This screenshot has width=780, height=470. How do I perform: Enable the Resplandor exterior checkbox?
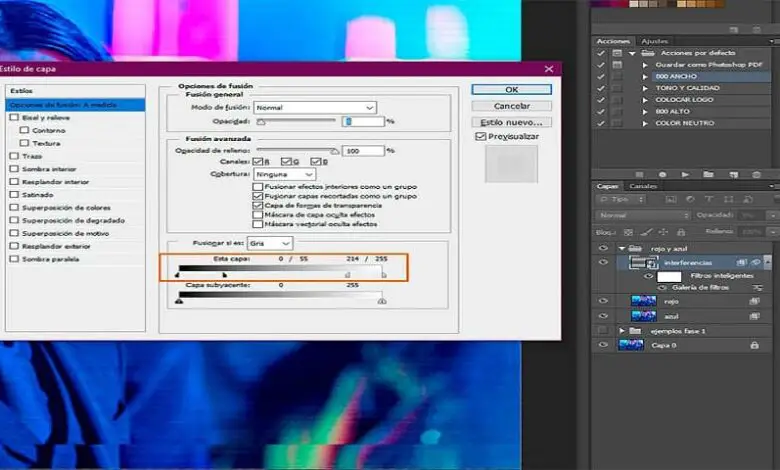(14, 246)
